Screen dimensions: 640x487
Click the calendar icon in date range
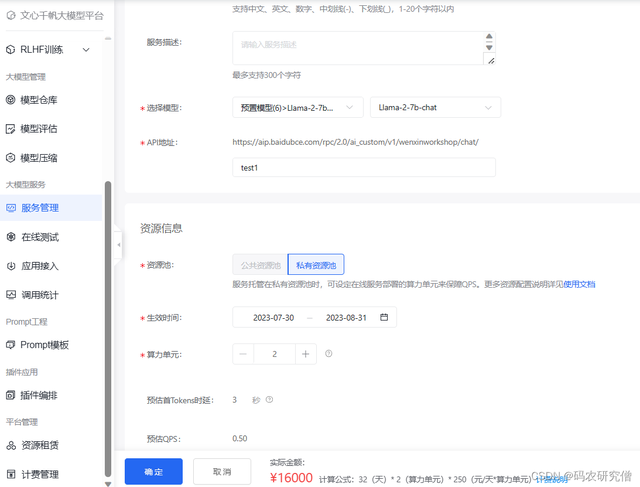coord(384,317)
